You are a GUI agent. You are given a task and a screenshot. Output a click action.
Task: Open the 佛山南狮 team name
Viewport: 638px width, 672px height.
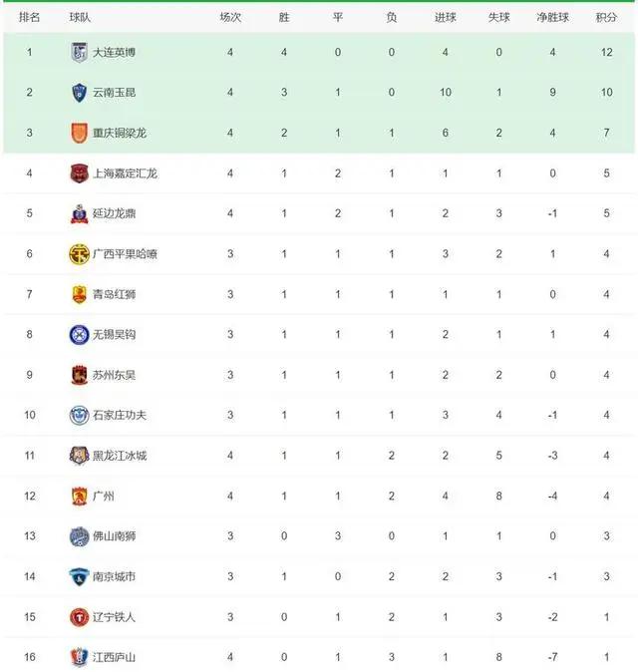(114, 536)
